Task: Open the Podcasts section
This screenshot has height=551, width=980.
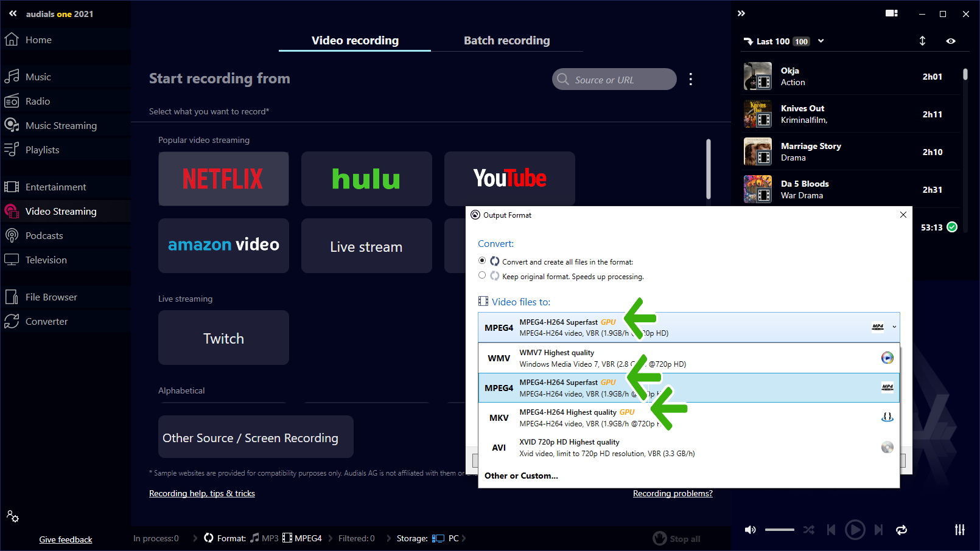Action: click(44, 235)
